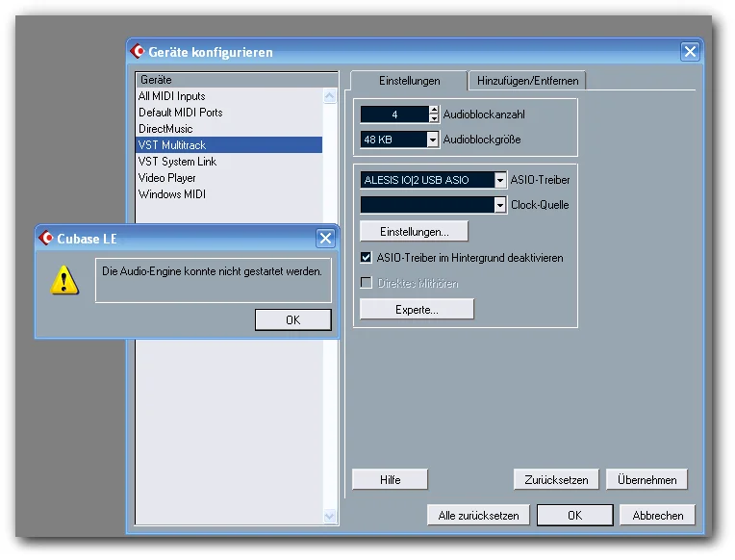
Task: Close the Cubase LE error dialog
Action: (326, 239)
